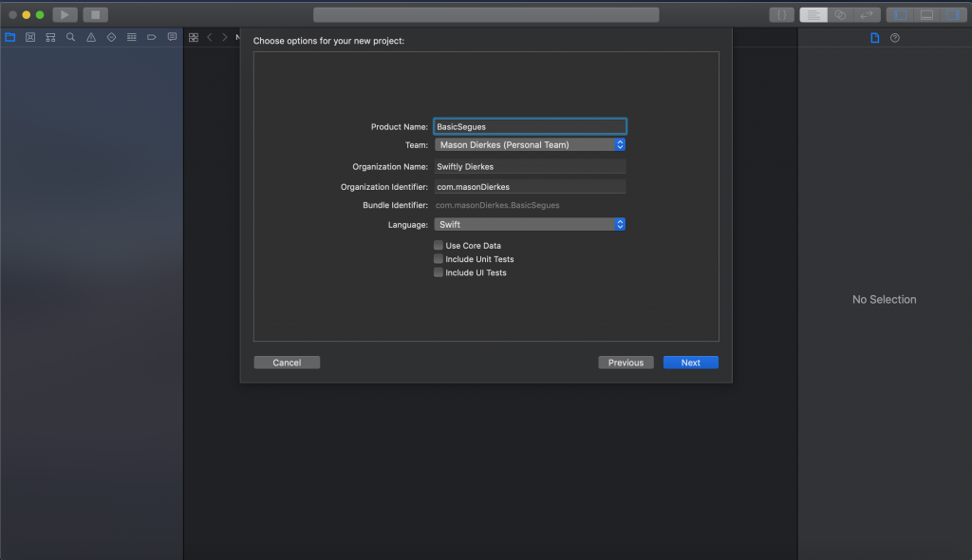Viewport: 972px width, 560px height.
Task: Click the Next button
Action: pyautogui.click(x=691, y=363)
